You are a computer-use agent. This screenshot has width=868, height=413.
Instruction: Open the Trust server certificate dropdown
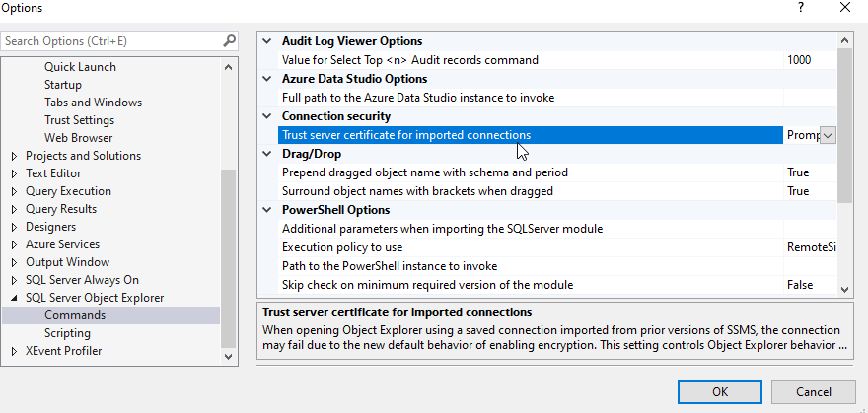click(827, 135)
